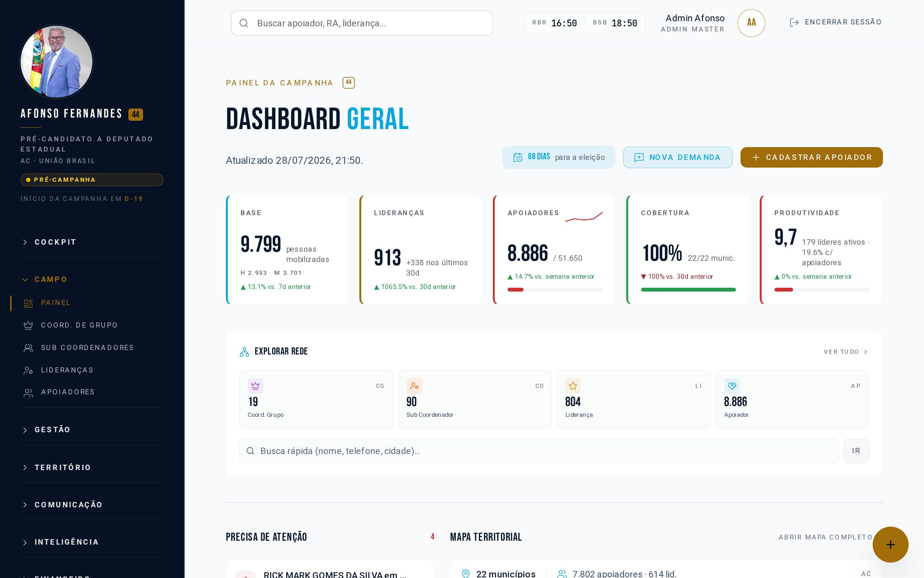The image size is (924, 578).
Task: Click the Apoiadores red progress bar
Action: pos(555,290)
